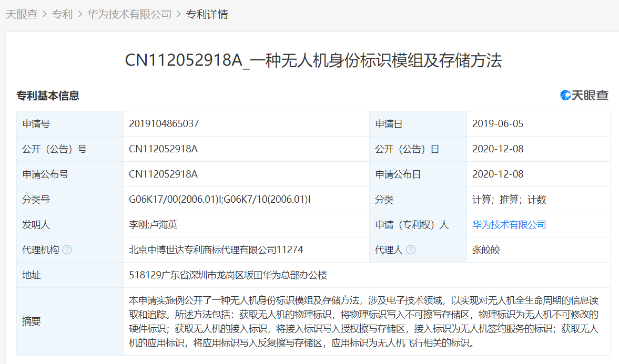619x364 pixels.
Task: Click the chevron after 天眼查 breadcrumb
Action: pyautogui.click(x=45, y=14)
